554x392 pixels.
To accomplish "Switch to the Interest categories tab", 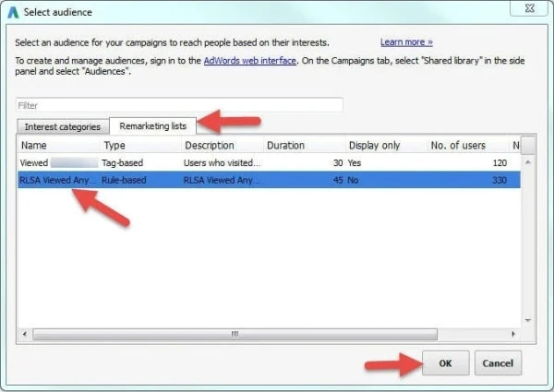I will click(x=63, y=126).
